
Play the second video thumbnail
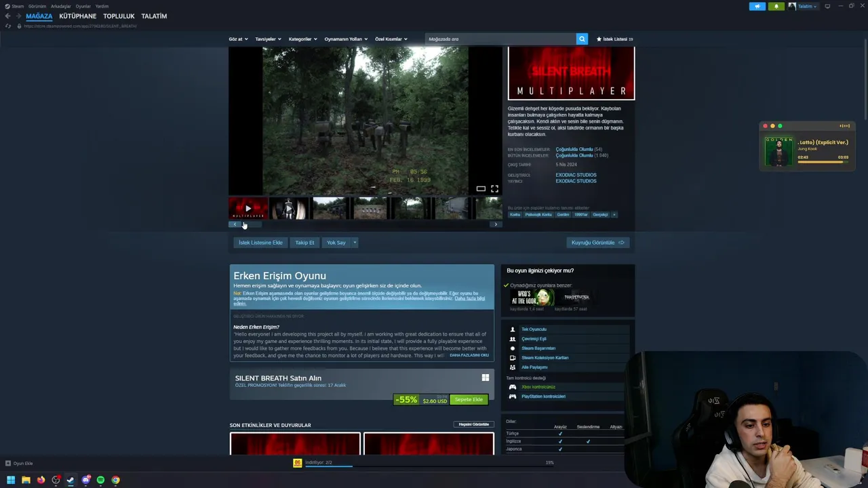pyautogui.click(x=289, y=208)
